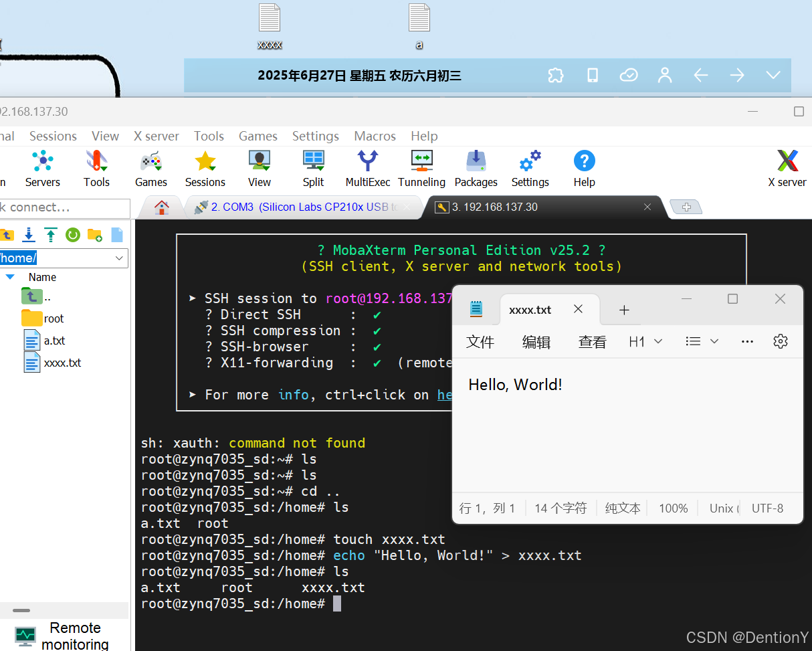Refresh the sidebar file listing
Image resolution: width=812 pixels, height=651 pixels.
click(72, 235)
